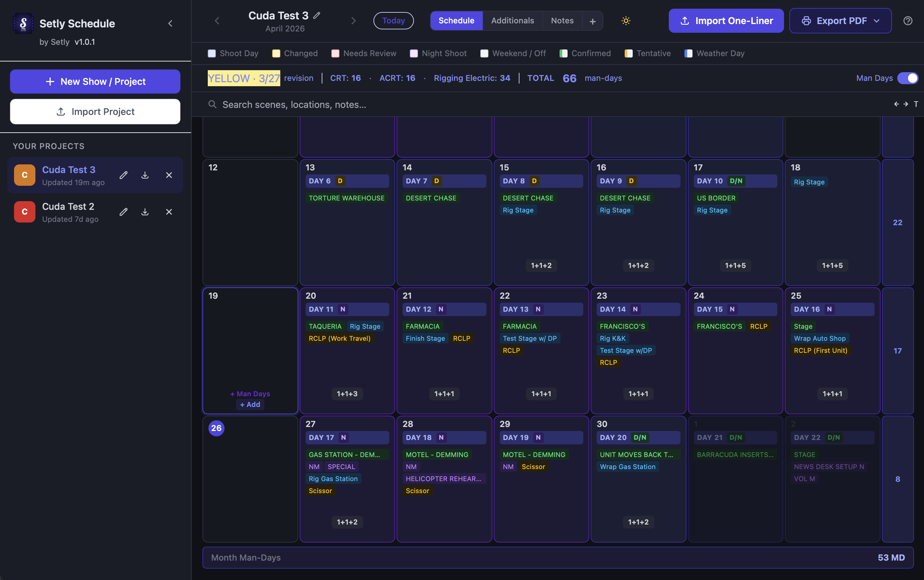This screenshot has width=924, height=580.
Task: Collapse the sidebar with the chevron icon
Action: pyautogui.click(x=170, y=23)
